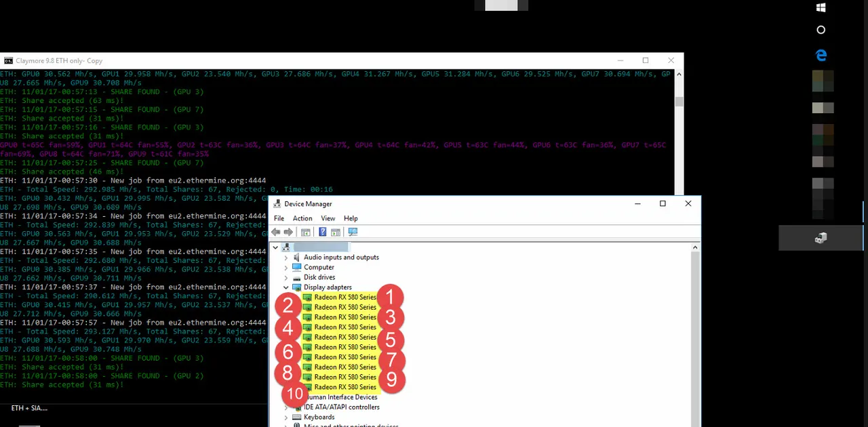Click the adapter icon beside Display adapters
Image resolution: width=868 pixels, height=427 pixels.
coord(296,287)
